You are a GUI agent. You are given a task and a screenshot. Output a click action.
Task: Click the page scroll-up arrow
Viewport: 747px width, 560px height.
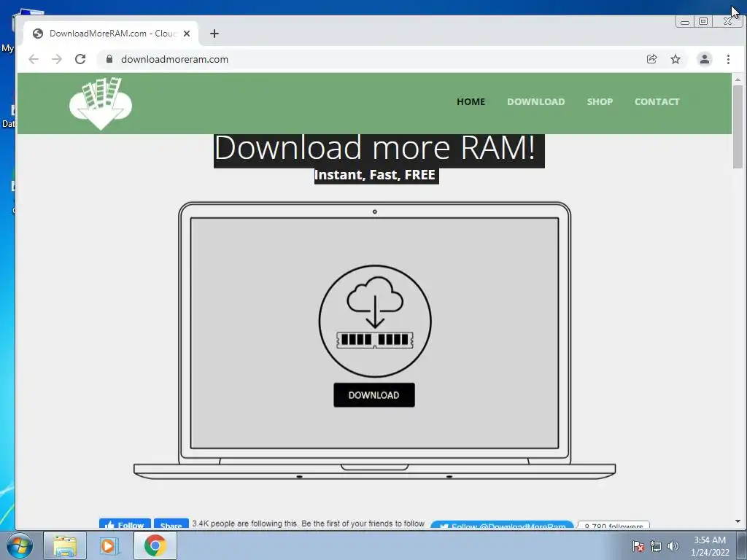pyautogui.click(x=738, y=79)
